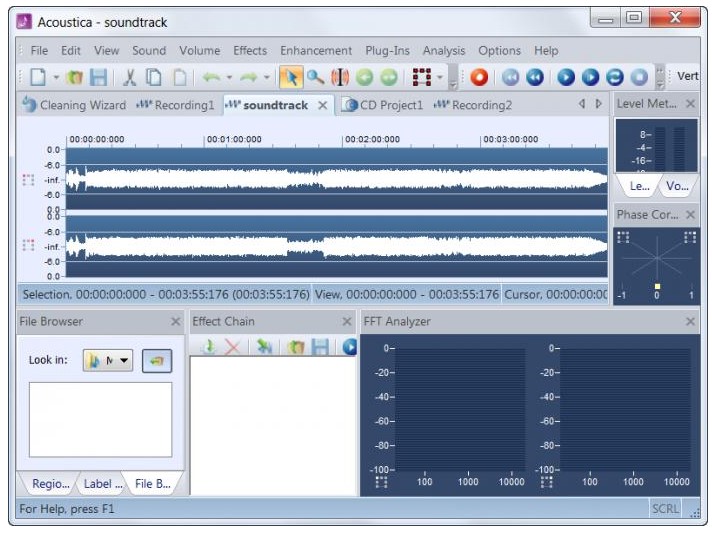Open the transport toolbar overflow chevron

click(x=660, y=78)
